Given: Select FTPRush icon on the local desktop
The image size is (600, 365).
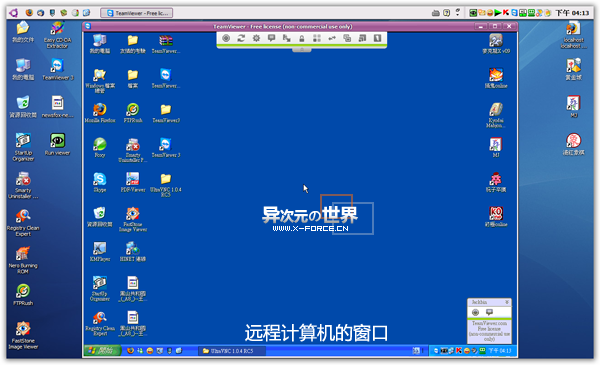Looking at the screenshot, I should tap(23, 295).
